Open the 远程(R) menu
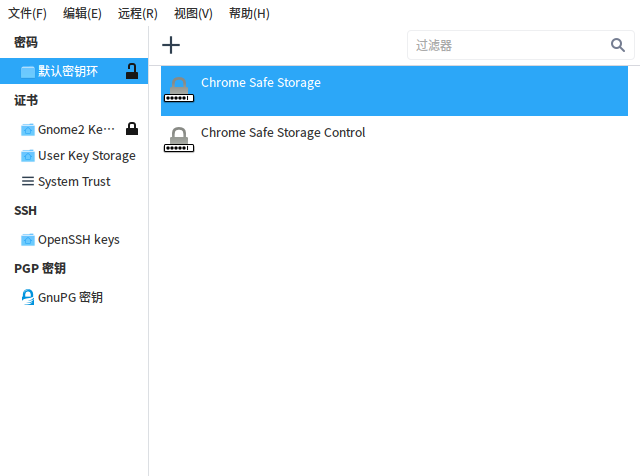The height and width of the screenshot is (476, 640). pos(138,13)
